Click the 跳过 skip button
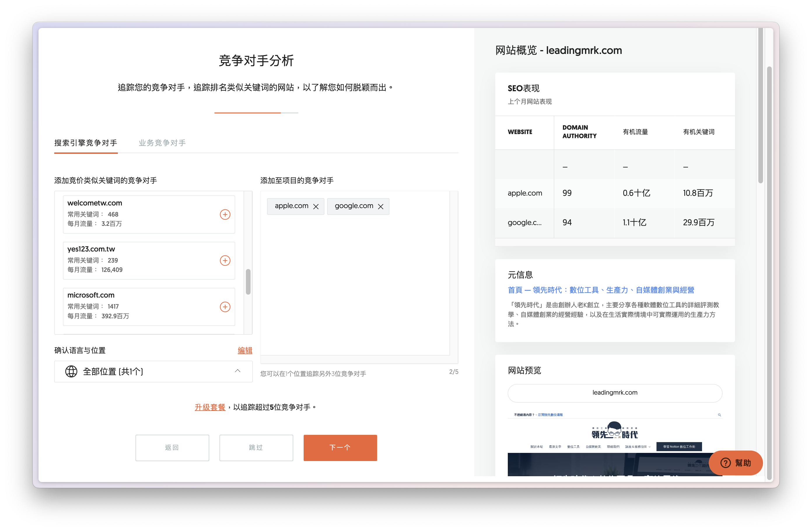The image size is (812, 531). pos(256,447)
